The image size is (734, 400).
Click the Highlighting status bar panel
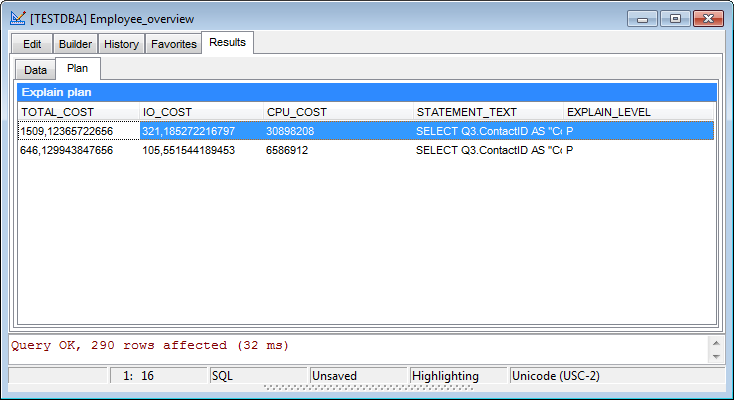pos(457,376)
